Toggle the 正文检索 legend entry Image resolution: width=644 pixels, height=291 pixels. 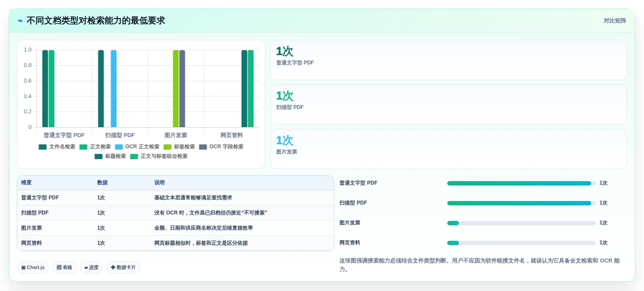click(95, 147)
